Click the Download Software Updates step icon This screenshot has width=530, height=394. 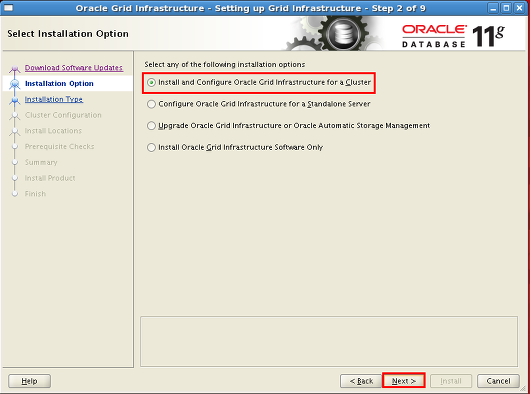point(15,69)
